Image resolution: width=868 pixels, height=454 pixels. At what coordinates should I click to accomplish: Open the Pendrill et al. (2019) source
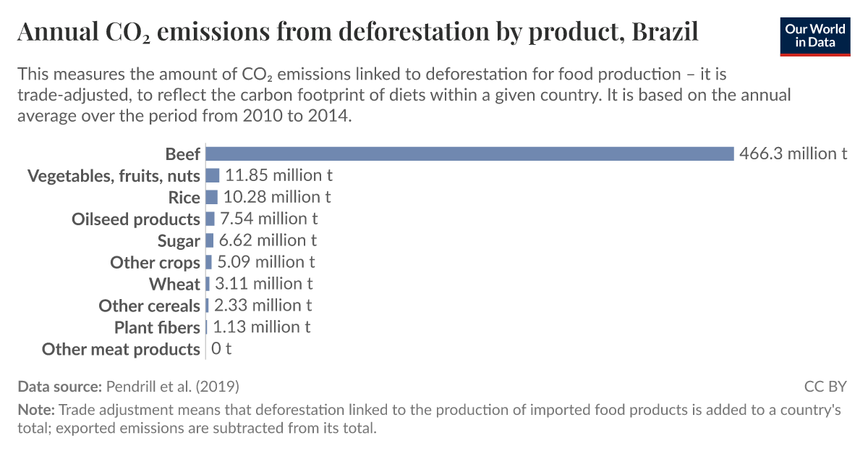pos(172,386)
